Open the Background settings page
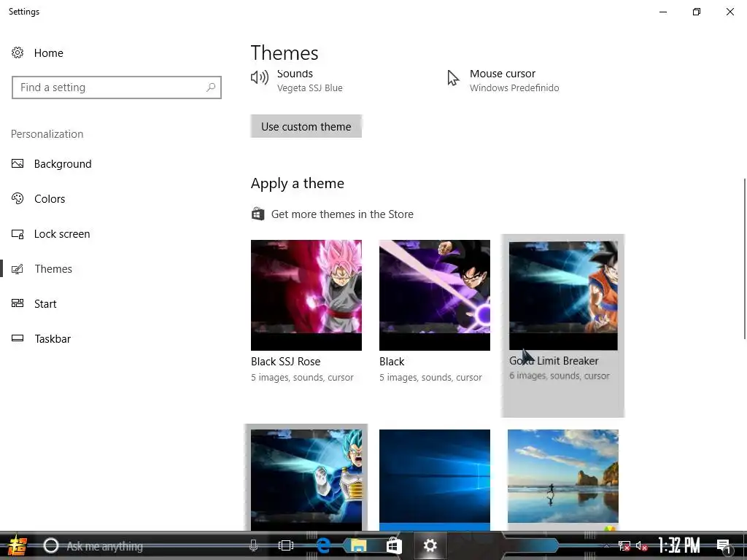This screenshot has height=560, width=747. pos(63,164)
